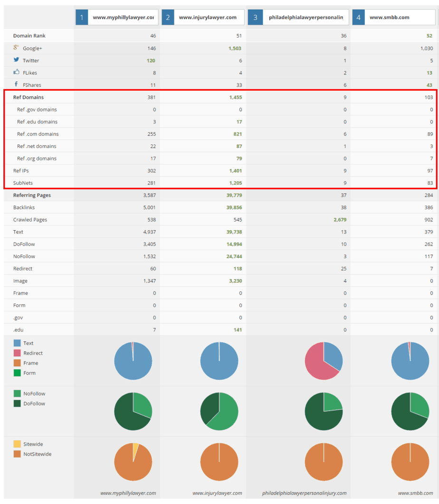This screenshot has width=439, height=504.
Task: Click the philadelphialawyerpersonalinjury.com label under the charts
Action: pos(304,493)
